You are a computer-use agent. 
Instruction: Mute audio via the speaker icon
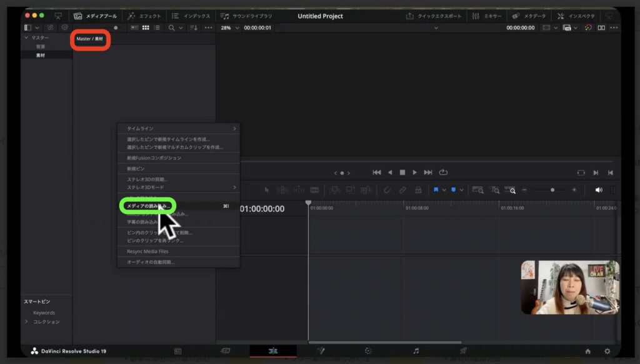(x=598, y=189)
